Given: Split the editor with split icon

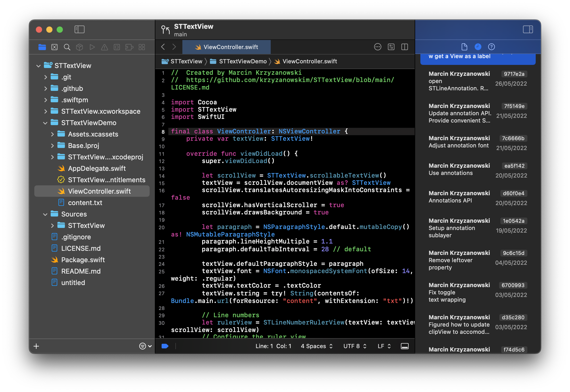Looking at the screenshot, I should click(405, 47).
